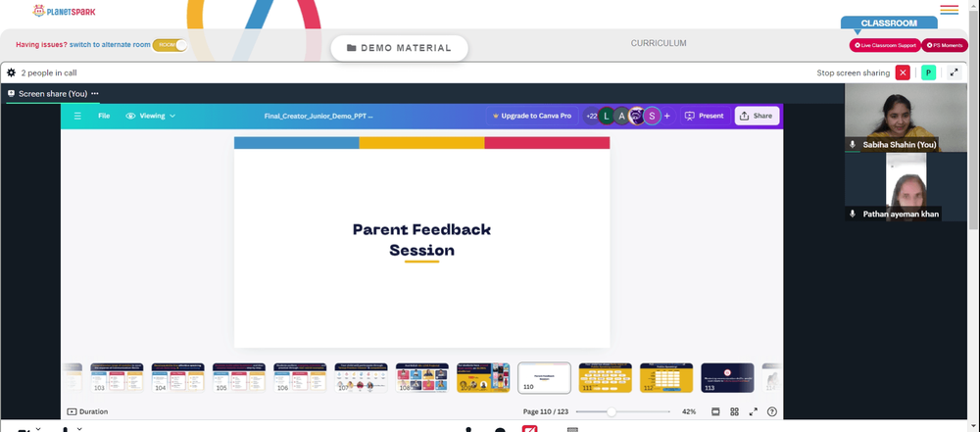The height and width of the screenshot is (432, 980).
Task: Open Screen share options ellipsis
Action: tap(95, 94)
